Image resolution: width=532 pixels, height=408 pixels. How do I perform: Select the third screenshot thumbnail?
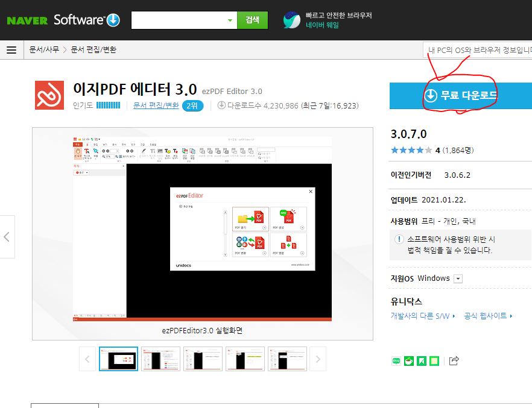(203, 359)
